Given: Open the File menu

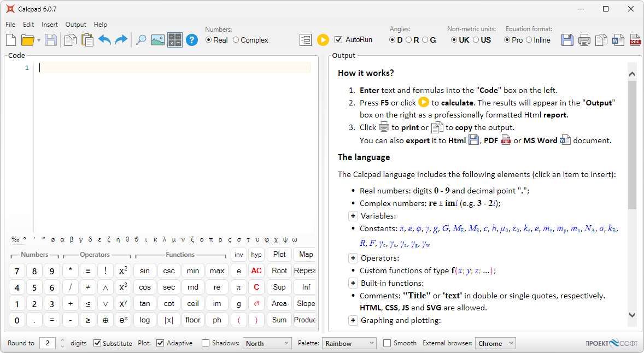Looking at the screenshot, I should [10, 25].
